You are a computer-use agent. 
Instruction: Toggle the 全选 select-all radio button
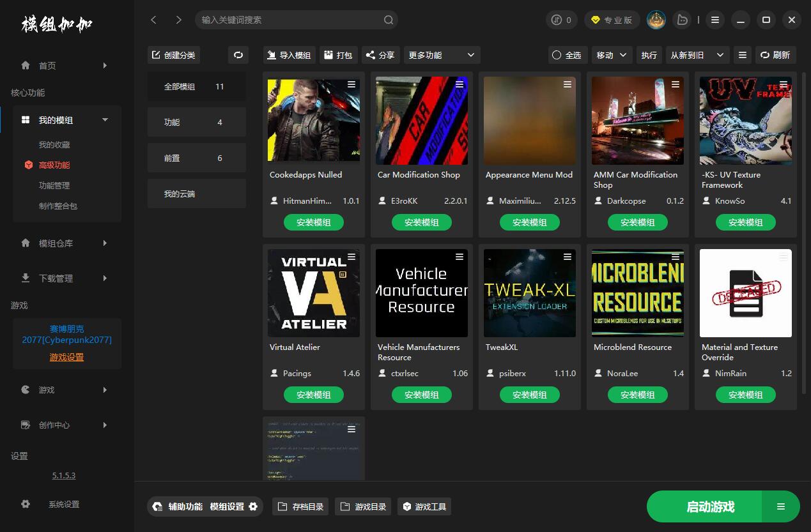coord(557,55)
